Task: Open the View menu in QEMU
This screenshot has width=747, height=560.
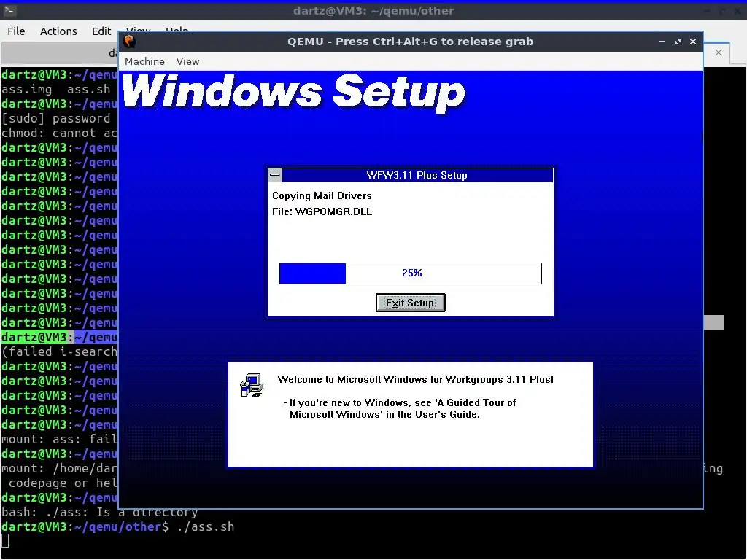Action: coord(187,61)
